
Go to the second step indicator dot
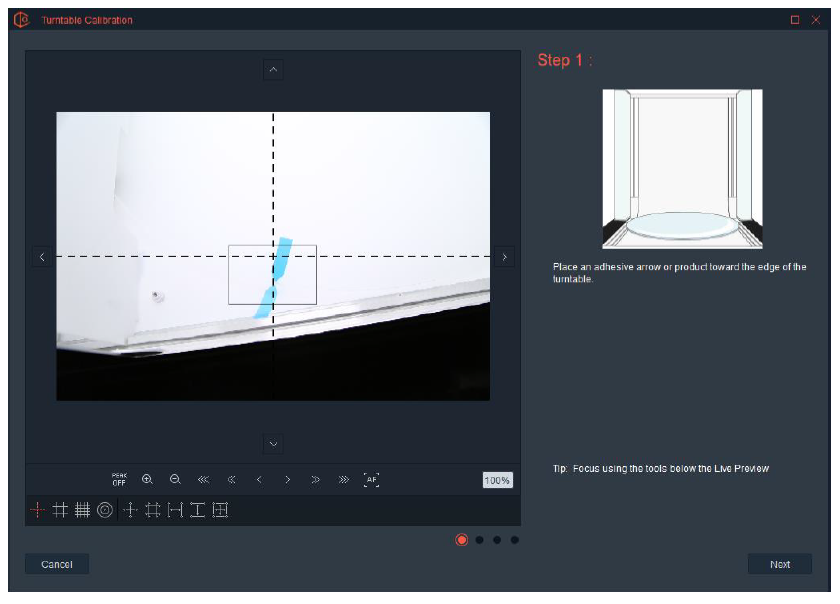click(479, 540)
